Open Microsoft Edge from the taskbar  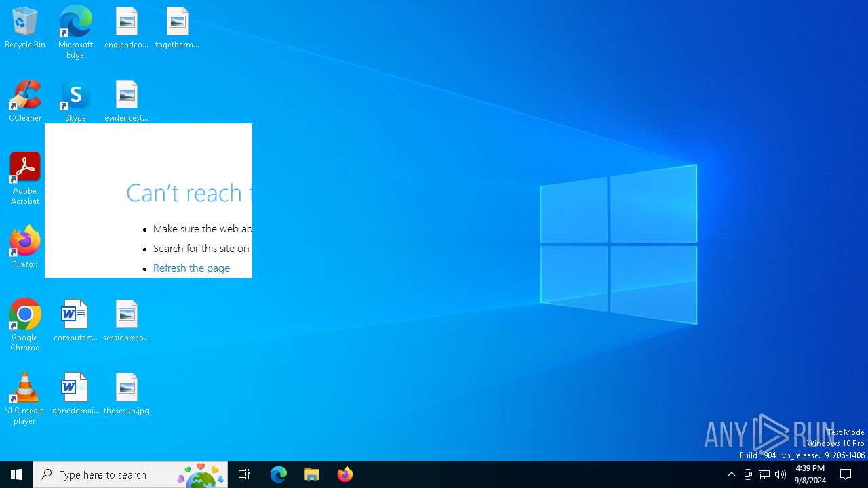[x=279, y=474]
